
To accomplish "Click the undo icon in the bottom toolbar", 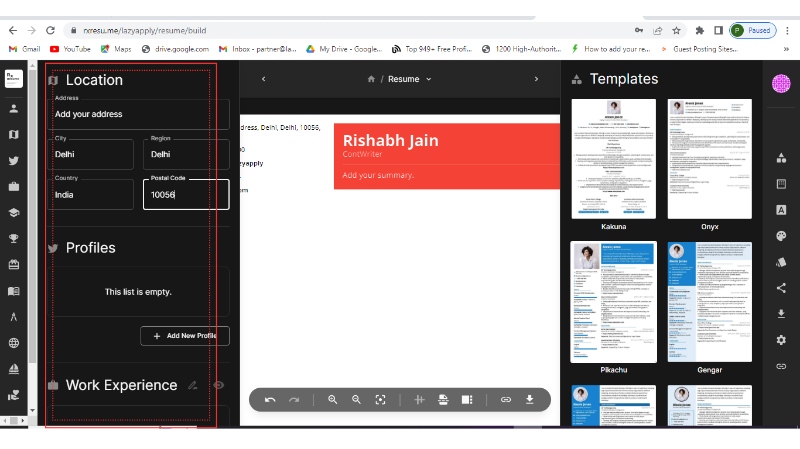I will (x=270, y=400).
